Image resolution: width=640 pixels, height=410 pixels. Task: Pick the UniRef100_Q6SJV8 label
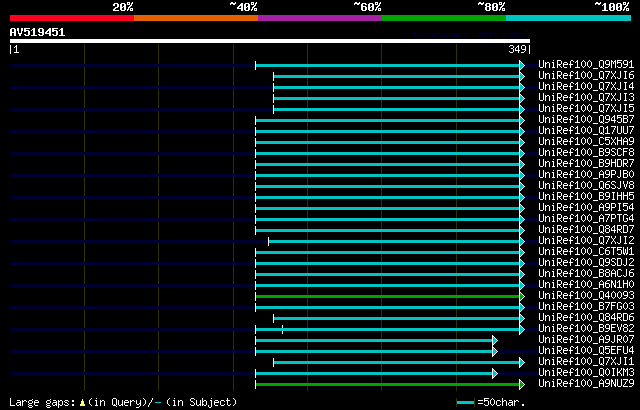tap(586, 186)
